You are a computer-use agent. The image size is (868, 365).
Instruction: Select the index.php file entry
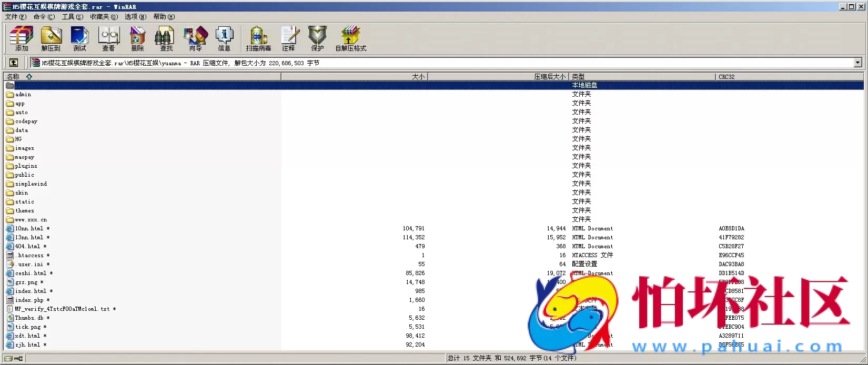(29, 300)
